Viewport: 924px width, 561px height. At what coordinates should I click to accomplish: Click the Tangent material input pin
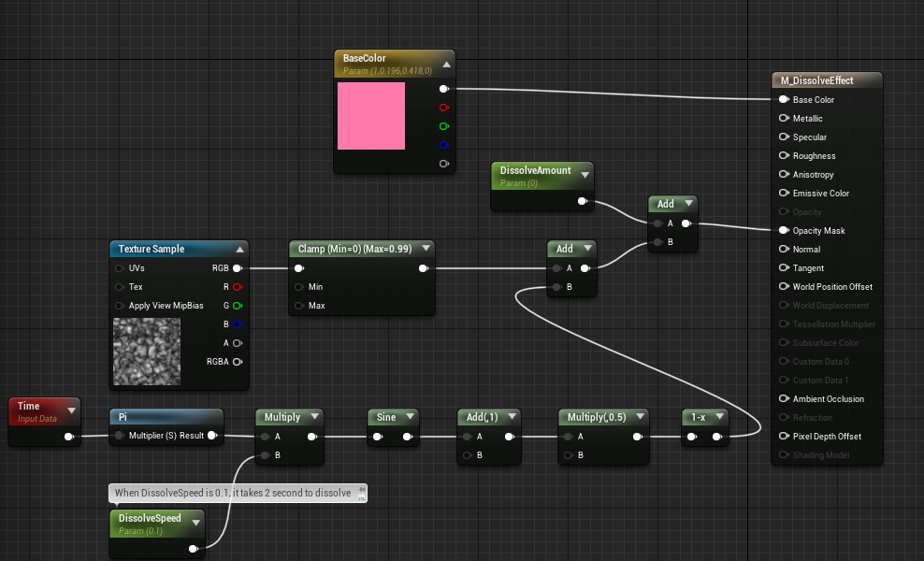[x=784, y=267]
